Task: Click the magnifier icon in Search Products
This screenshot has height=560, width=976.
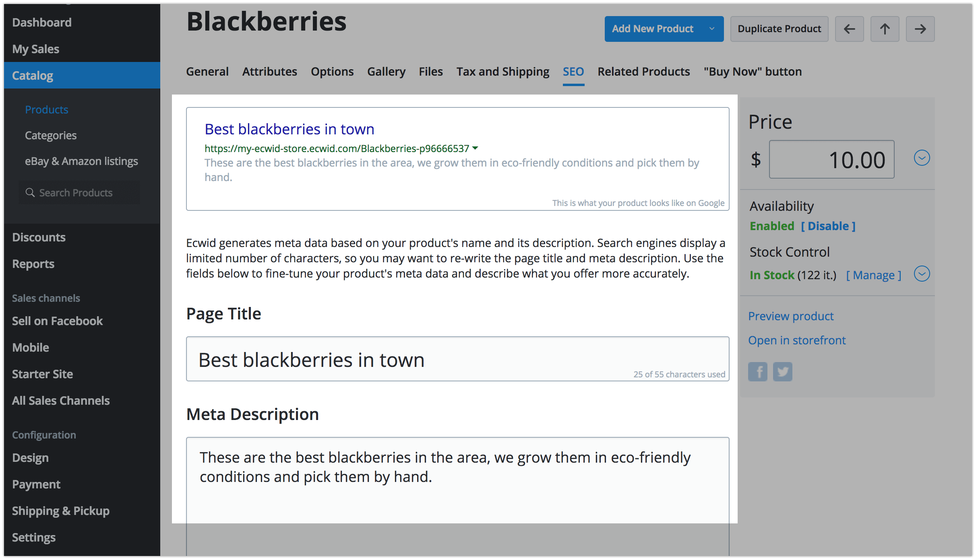Action: click(30, 193)
